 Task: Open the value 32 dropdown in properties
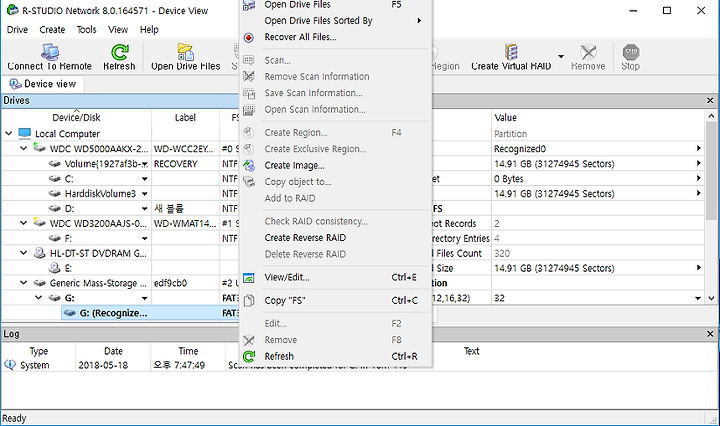click(x=698, y=298)
